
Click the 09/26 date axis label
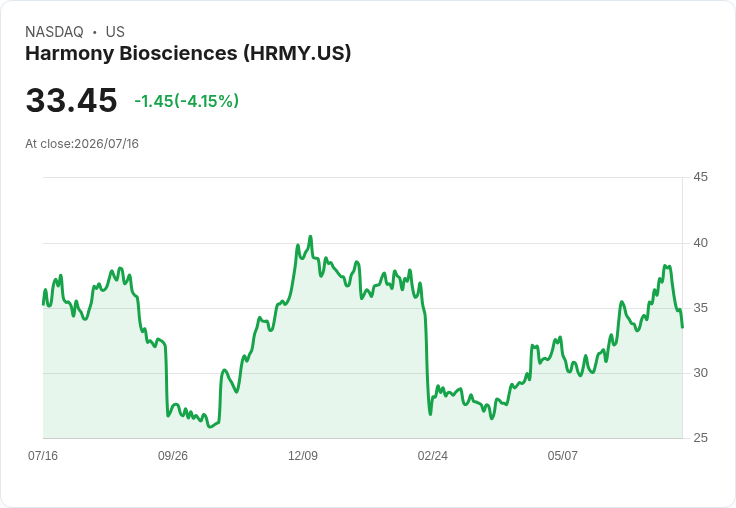pyautogui.click(x=173, y=456)
